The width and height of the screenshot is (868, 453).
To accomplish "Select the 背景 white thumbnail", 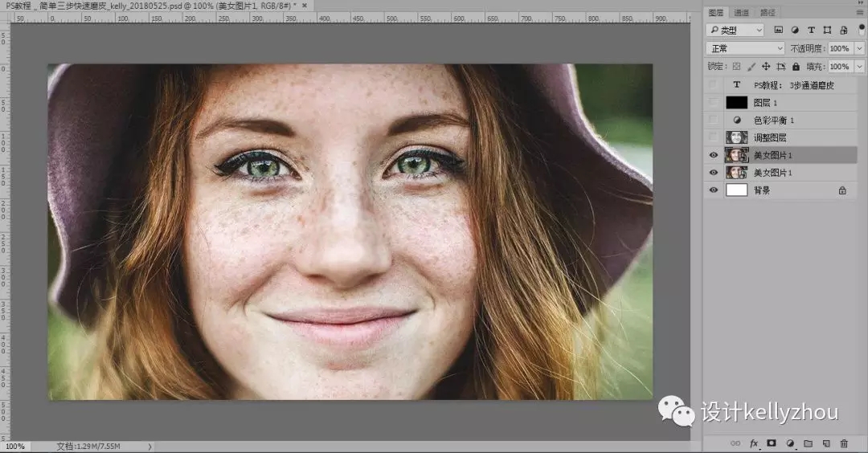I will coord(737,190).
